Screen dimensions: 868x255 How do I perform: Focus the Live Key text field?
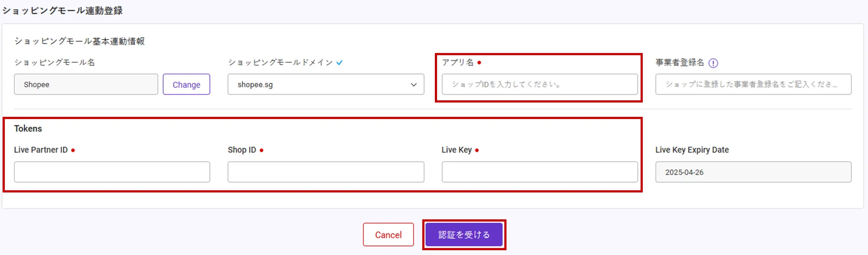(x=539, y=172)
